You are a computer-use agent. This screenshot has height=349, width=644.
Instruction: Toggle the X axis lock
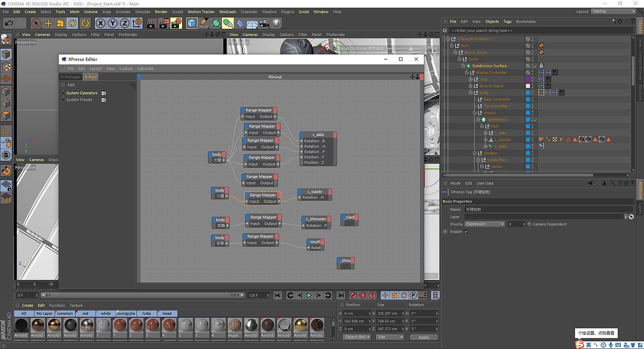click(101, 23)
